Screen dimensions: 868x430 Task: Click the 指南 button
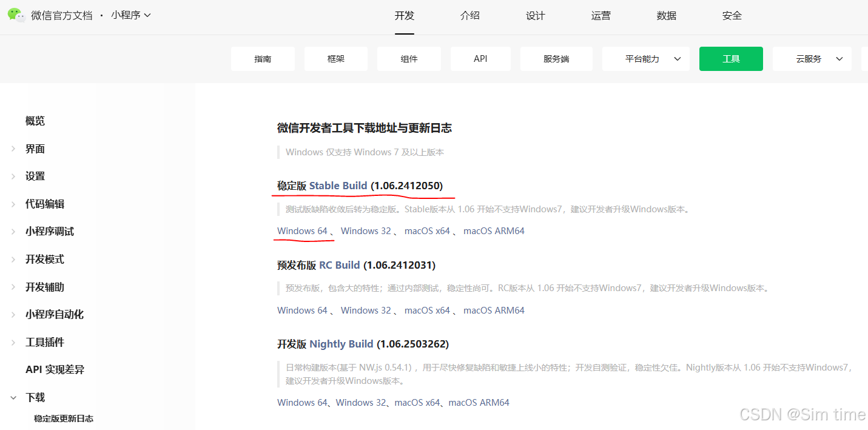pyautogui.click(x=263, y=59)
